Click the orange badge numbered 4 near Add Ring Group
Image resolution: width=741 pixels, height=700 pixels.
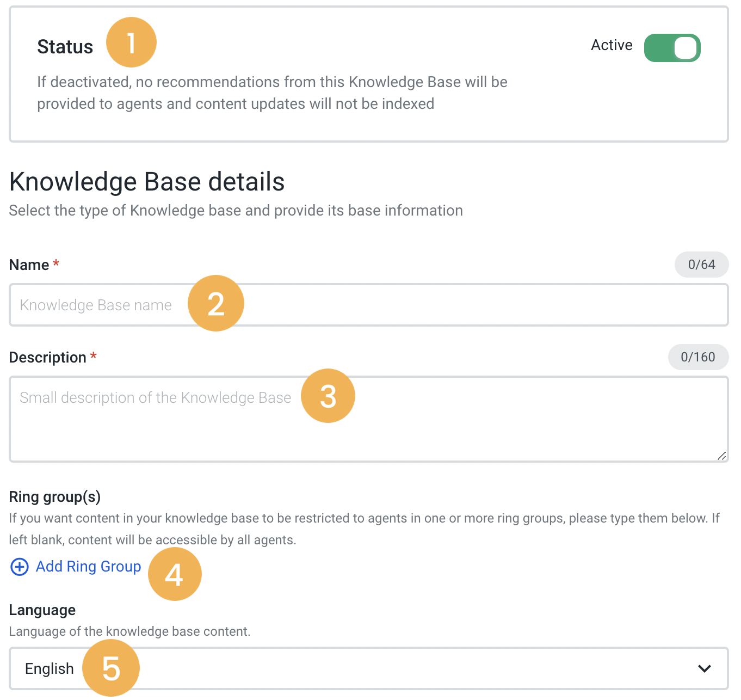click(175, 573)
